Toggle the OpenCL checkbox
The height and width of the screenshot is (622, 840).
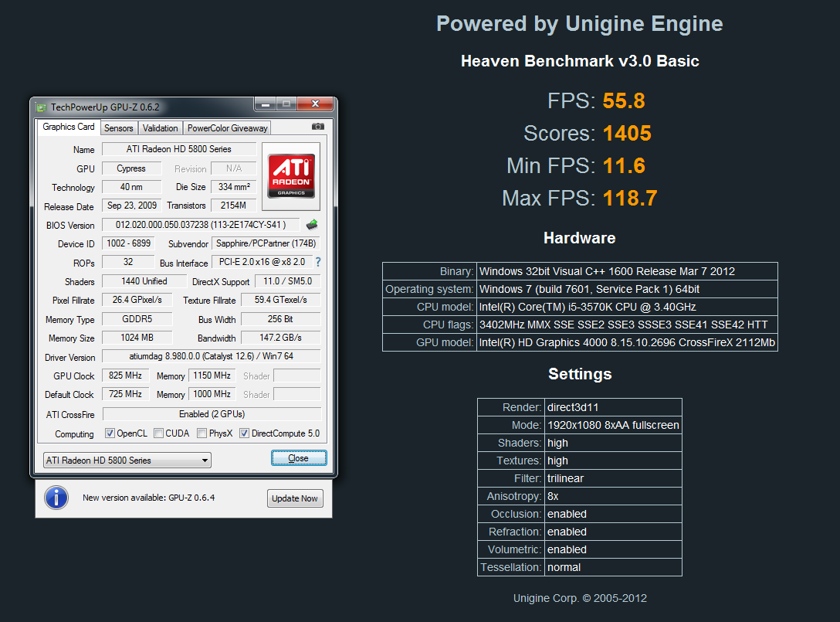tap(110, 433)
